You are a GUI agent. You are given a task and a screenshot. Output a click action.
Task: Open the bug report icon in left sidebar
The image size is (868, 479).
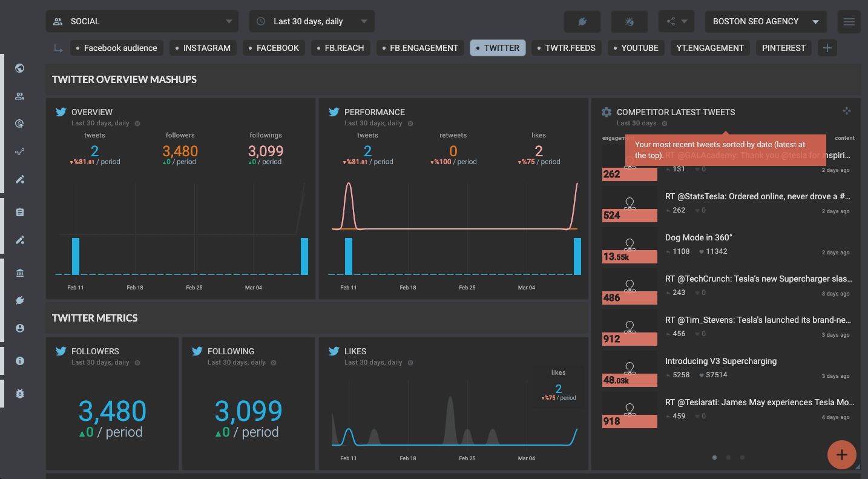click(19, 394)
